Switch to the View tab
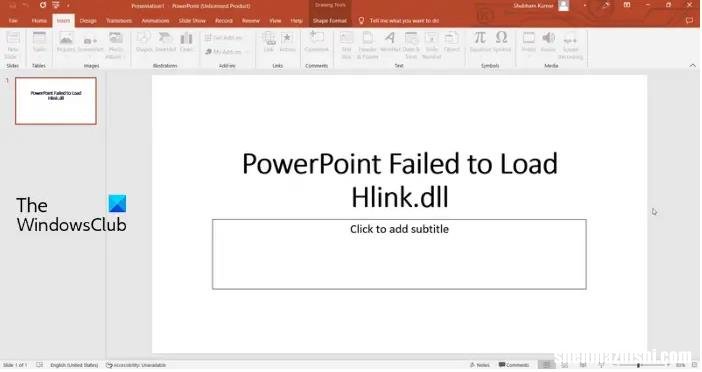The width and height of the screenshot is (702, 372). [x=275, y=21]
